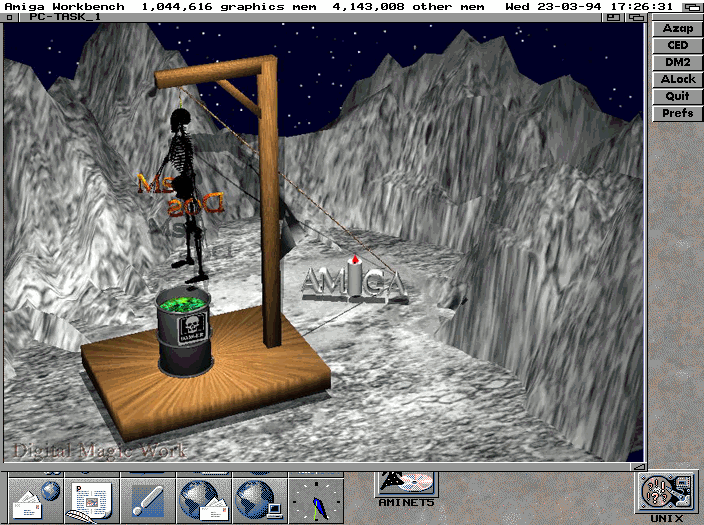
Task: Launch CED from the tool panel
Action: click(x=677, y=45)
